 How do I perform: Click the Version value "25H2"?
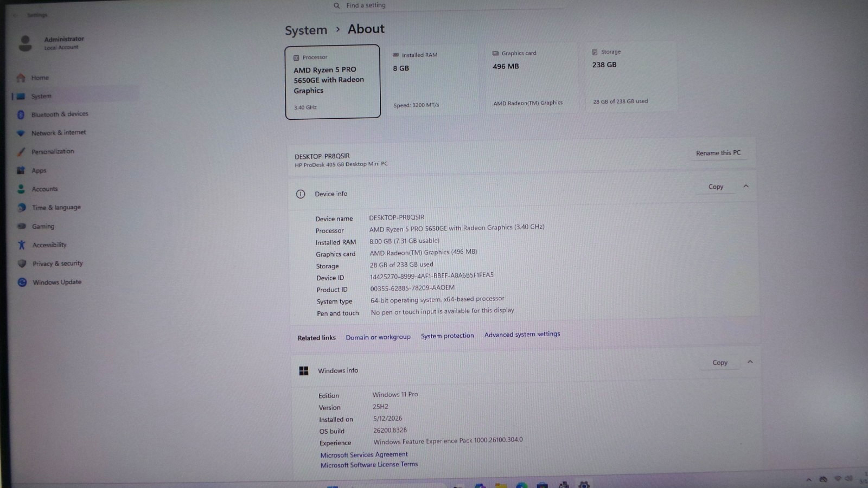pos(380,406)
